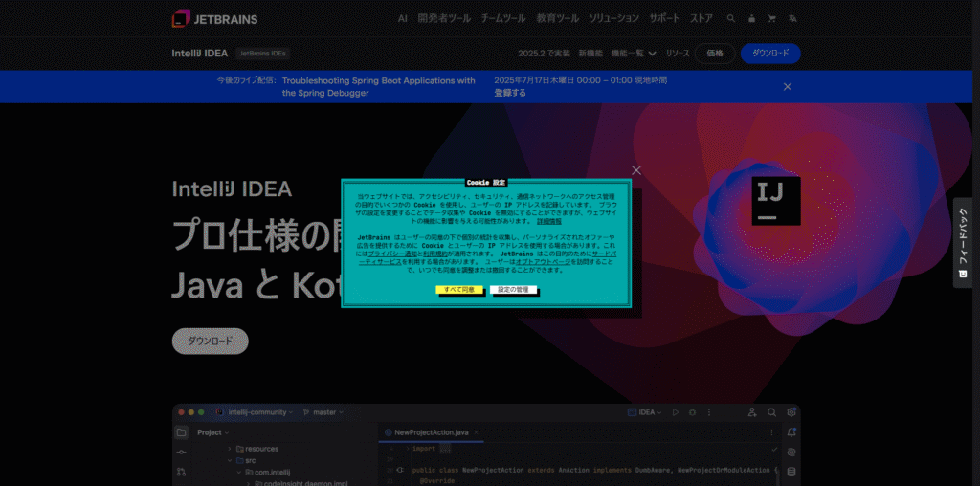Viewport: 980px width, 486px height.
Task: Click the search magnifier icon in header
Action: pyautogui.click(x=731, y=19)
